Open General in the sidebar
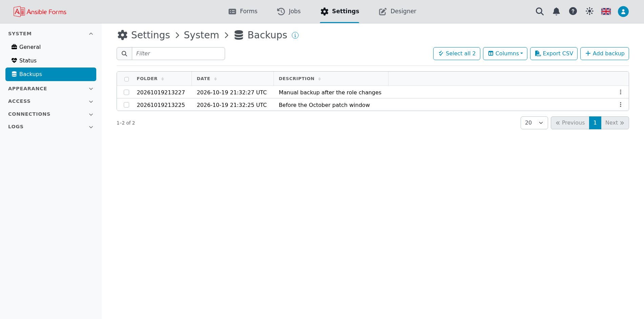 pyautogui.click(x=51, y=47)
